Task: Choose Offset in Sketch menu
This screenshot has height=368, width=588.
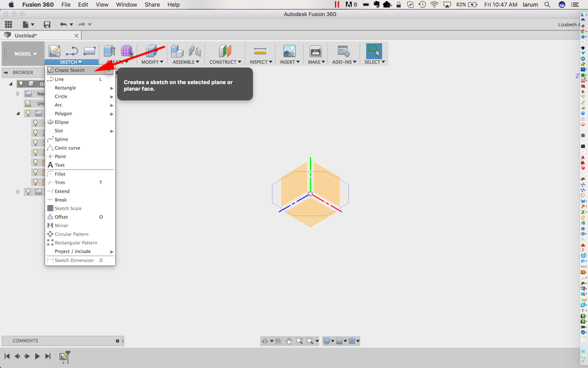Action: point(80,217)
